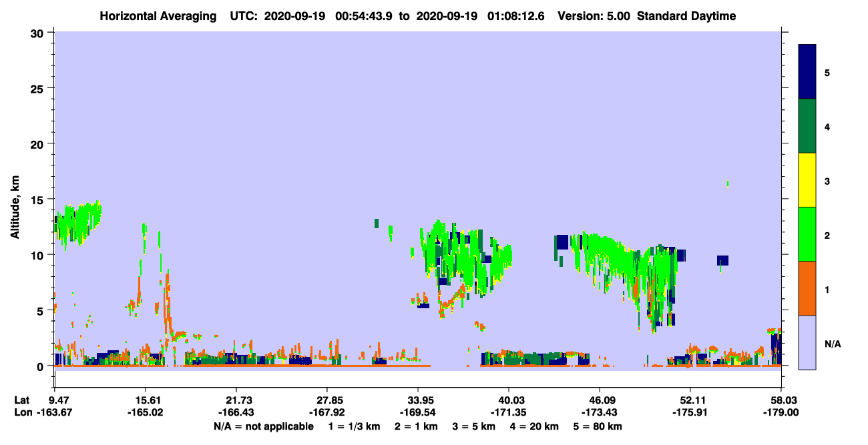868x445 pixels.
Task: Click the legend text '4 = 20 km'
Action: [x=535, y=426]
